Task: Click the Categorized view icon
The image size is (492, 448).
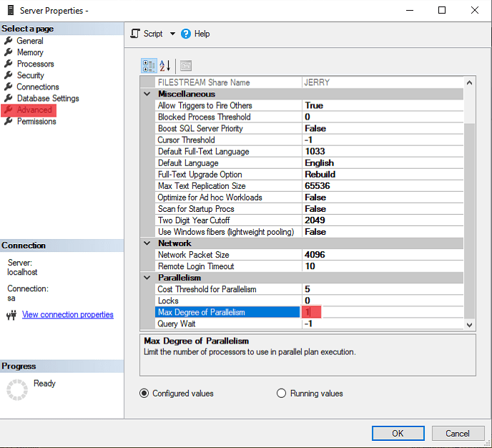Action: pos(149,66)
